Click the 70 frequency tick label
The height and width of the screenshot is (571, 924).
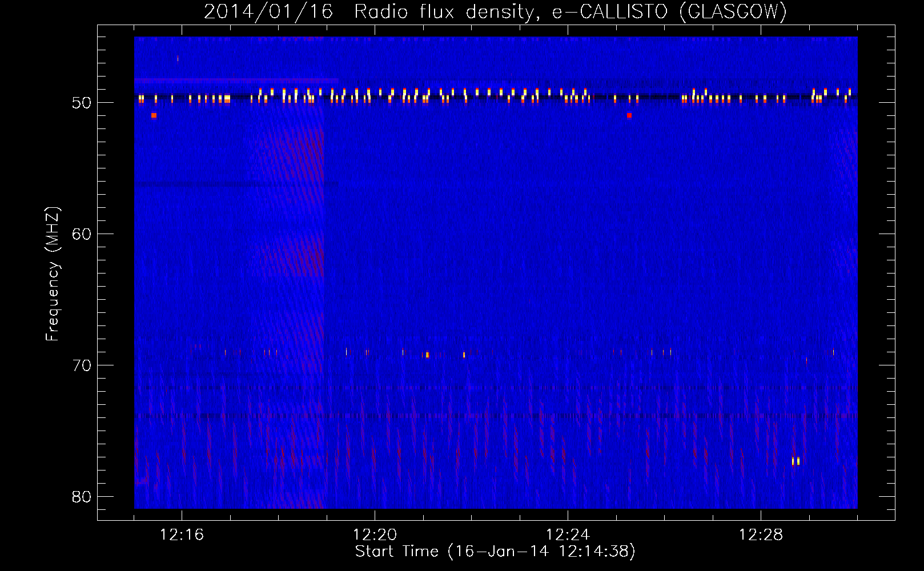82,365
